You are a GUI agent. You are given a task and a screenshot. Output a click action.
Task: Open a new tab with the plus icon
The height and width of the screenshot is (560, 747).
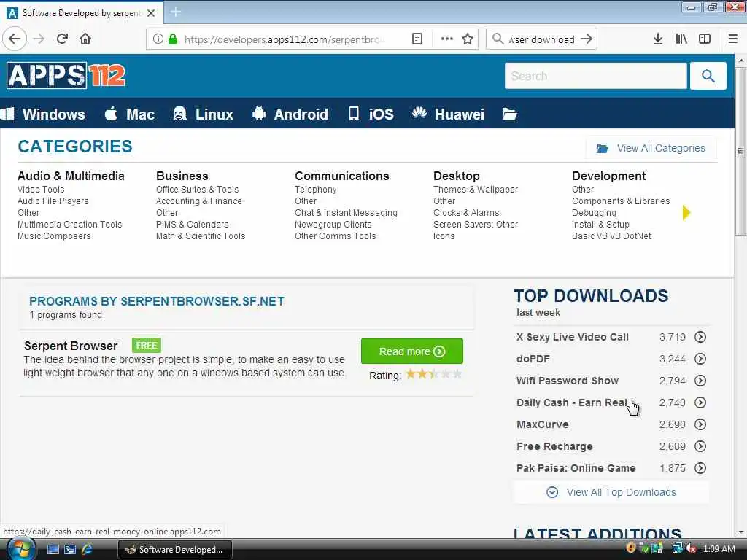pos(176,12)
